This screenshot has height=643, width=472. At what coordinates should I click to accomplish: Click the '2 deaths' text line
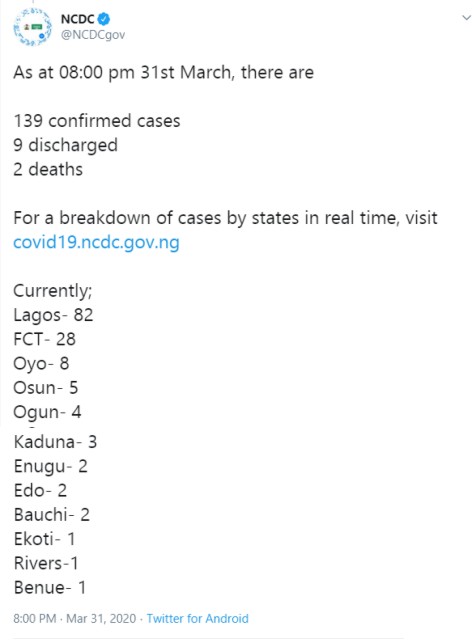coord(48,169)
